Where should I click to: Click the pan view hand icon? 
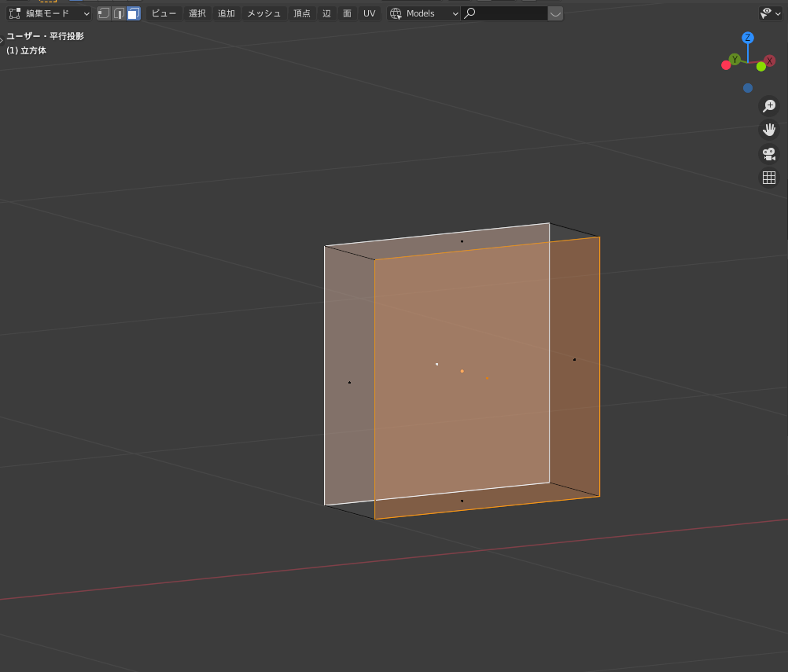click(x=769, y=130)
